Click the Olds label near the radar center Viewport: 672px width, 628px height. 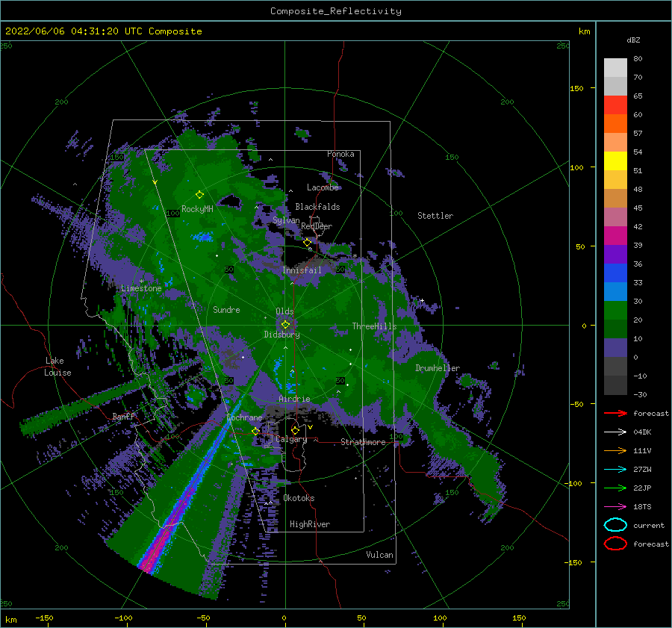coord(284,311)
